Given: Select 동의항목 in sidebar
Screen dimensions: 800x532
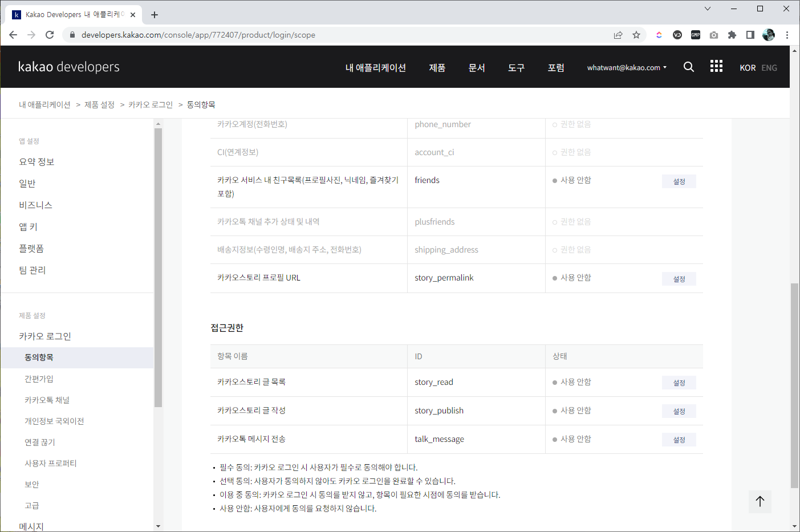Looking at the screenshot, I should pos(77,358).
